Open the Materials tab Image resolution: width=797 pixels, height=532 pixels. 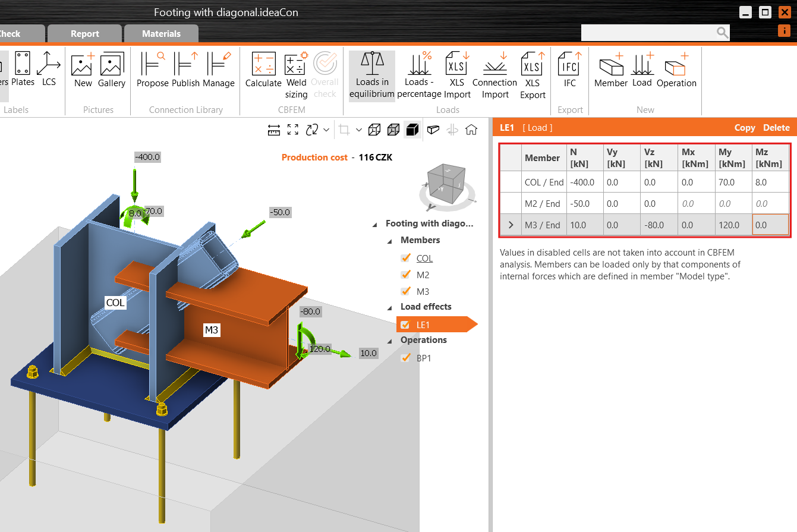[x=161, y=33]
